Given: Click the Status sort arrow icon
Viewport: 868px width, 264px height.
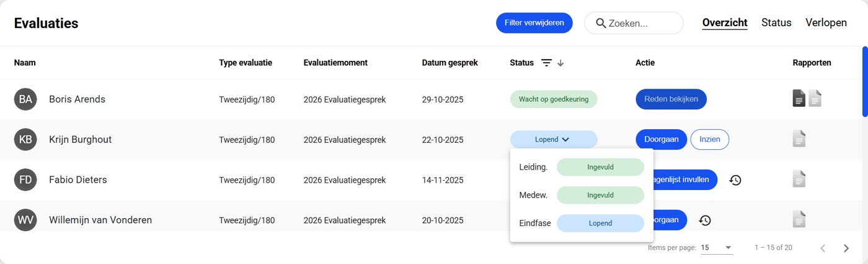Looking at the screenshot, I should coord(560,63).
